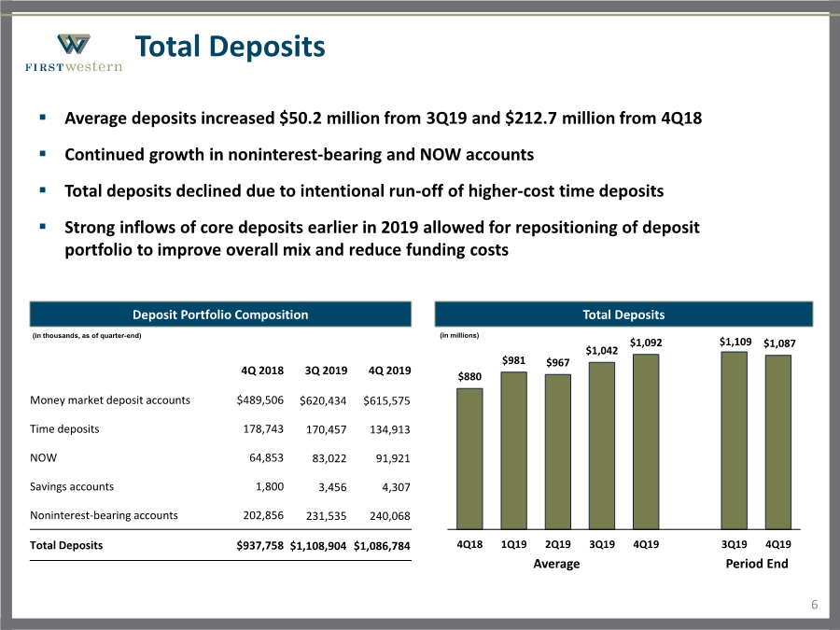Click the bullet about intentional run-off of time deposits
840x630 pixels.
364,190
